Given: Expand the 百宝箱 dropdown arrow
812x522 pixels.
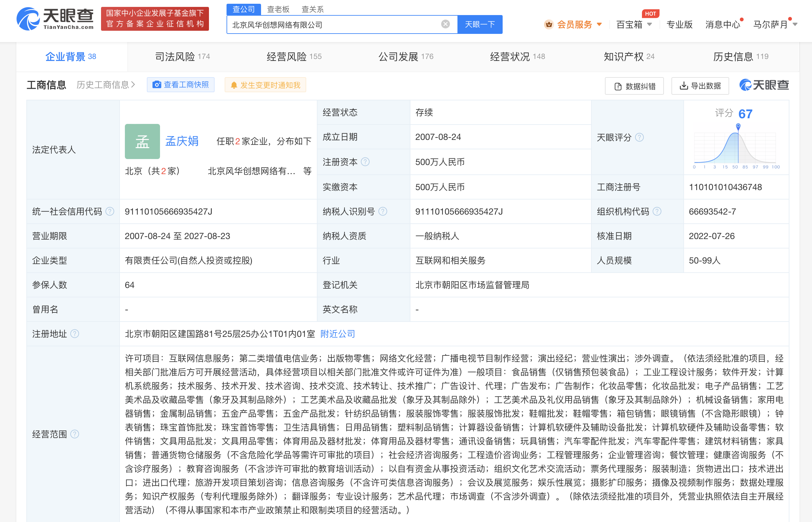Looking at the screenshot, I should [x=649, y=24].
